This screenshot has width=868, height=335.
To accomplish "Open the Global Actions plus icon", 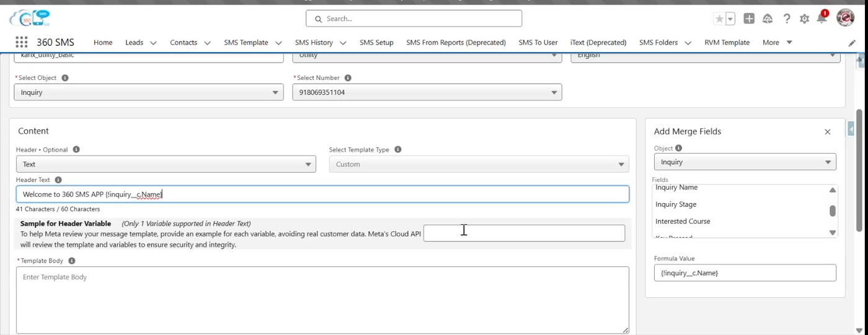I will point(749,19).
